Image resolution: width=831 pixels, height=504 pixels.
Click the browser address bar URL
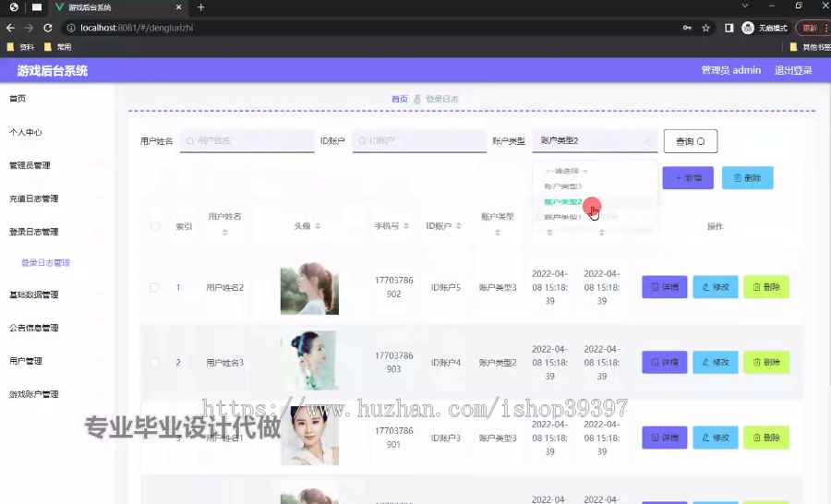(x=137, y=28)
